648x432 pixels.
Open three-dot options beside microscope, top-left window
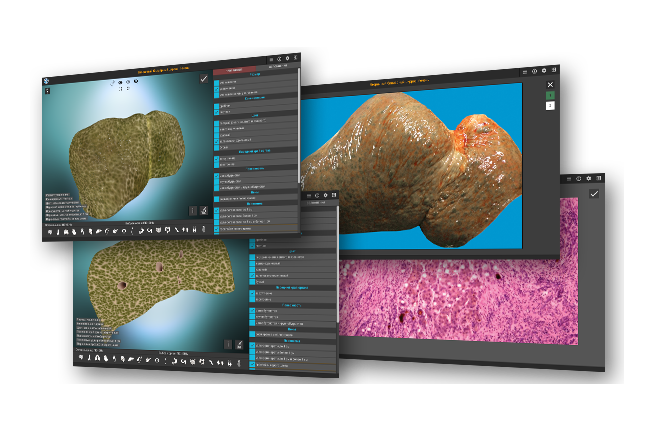tap(193, 211)
